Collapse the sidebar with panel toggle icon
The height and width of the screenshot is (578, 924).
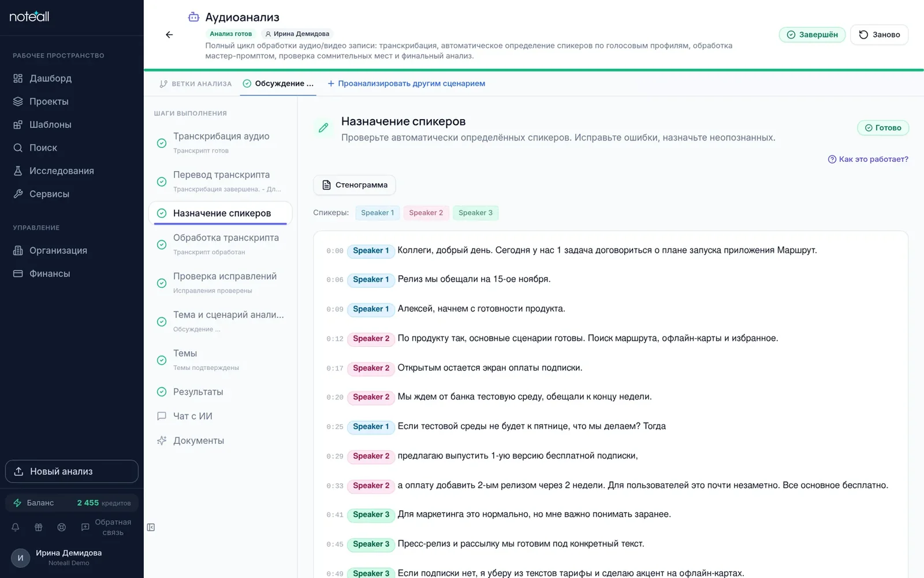point(151,527)
